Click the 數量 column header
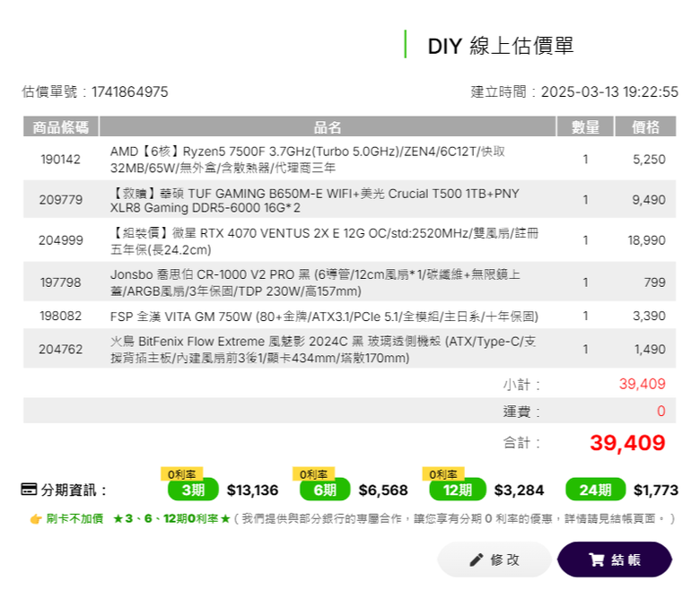The image size is (700, 599). point(585,127)
